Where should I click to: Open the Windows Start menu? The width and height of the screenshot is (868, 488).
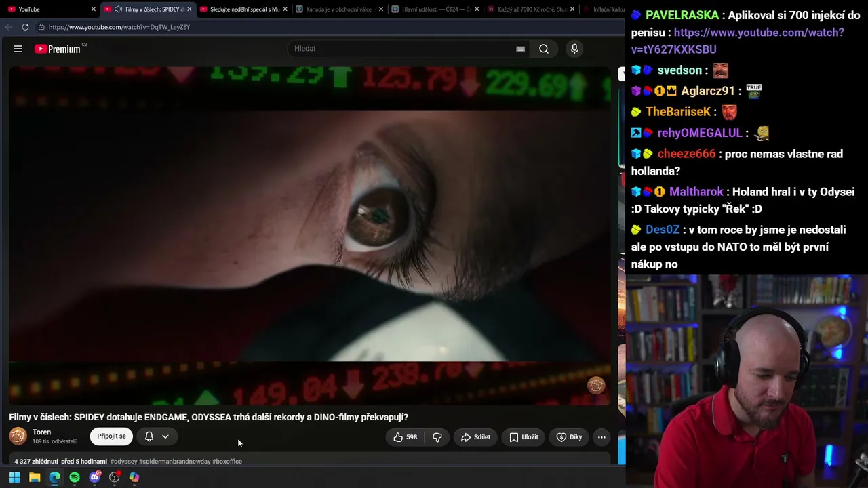pyautogui.click(x=14, y=477)
